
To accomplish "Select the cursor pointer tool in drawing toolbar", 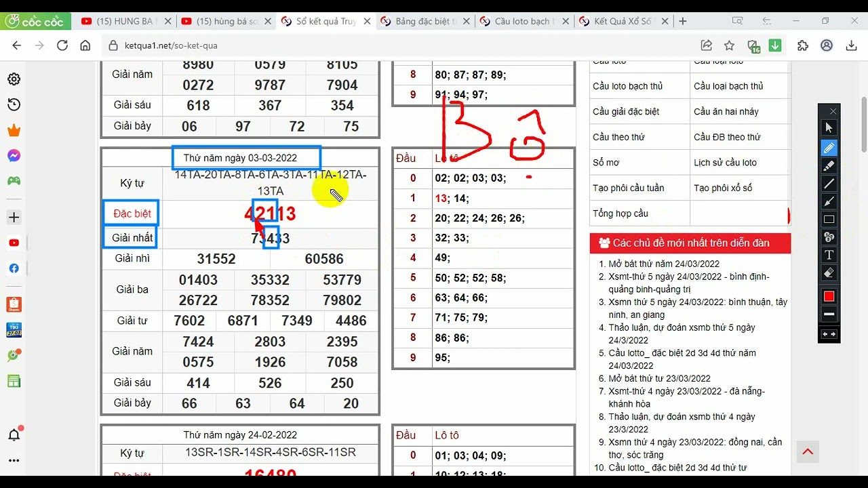I will [829, 127].
